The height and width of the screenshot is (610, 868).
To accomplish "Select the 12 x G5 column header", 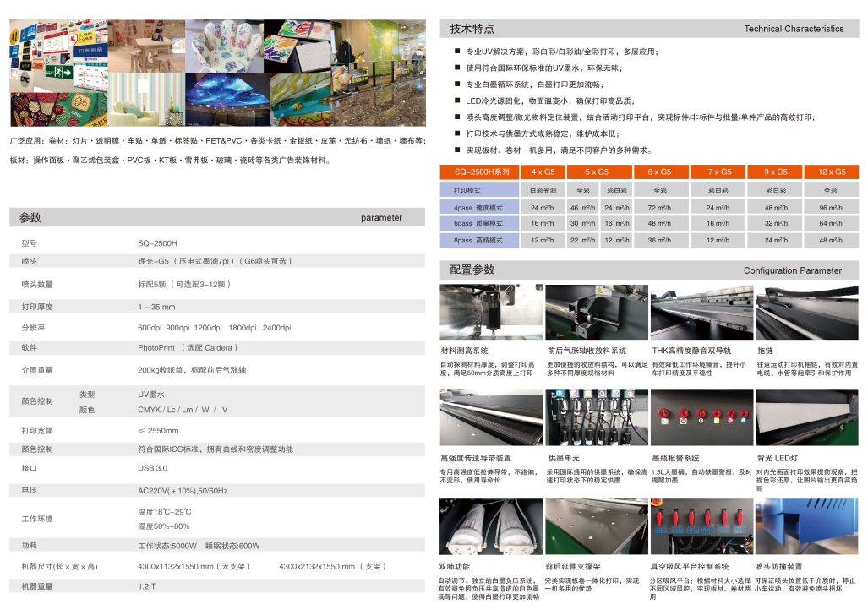I will click(x=830, y=172).
